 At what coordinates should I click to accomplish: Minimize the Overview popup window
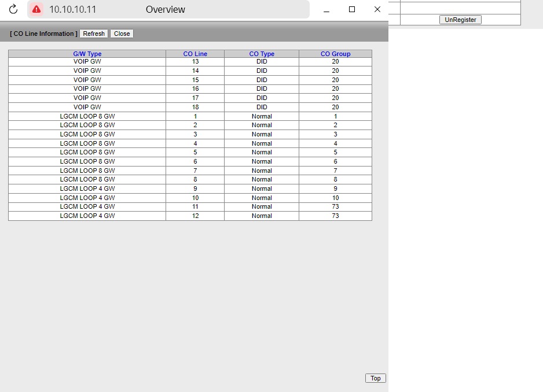[x=327, y=9]
